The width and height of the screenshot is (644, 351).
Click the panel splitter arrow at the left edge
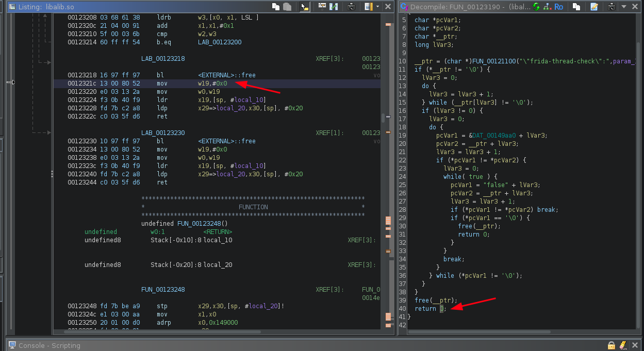point(10,82)
